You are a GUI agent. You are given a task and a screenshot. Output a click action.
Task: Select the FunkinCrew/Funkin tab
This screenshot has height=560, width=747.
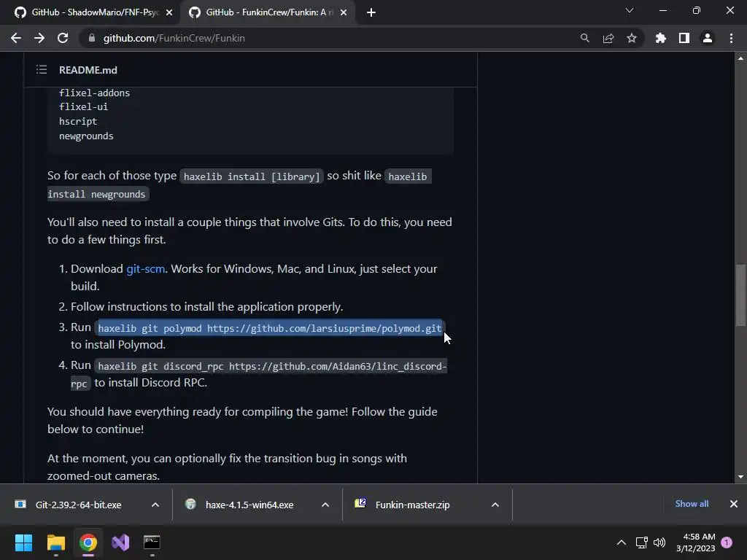(267, 13)
